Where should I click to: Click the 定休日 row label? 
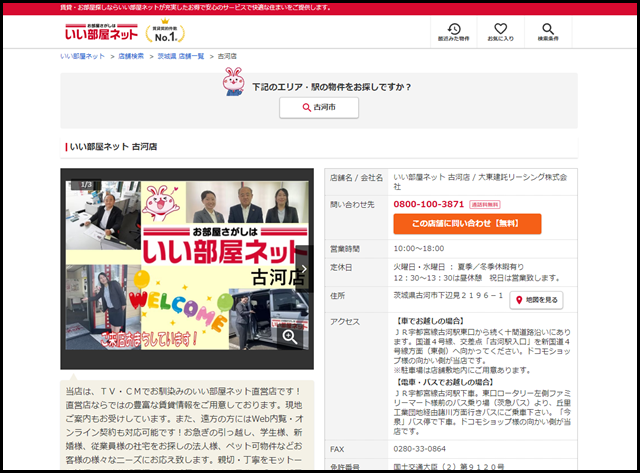[x=341, y=268]
